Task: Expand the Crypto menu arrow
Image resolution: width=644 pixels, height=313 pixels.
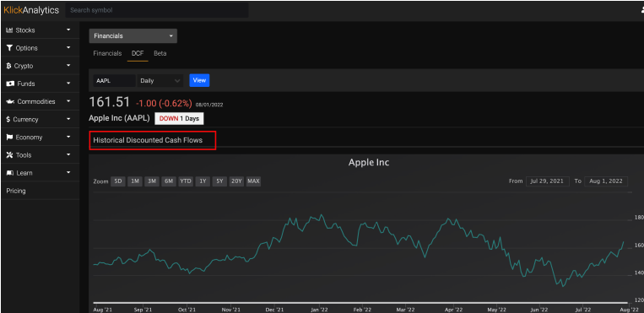Action: click(x=68, y=66)
